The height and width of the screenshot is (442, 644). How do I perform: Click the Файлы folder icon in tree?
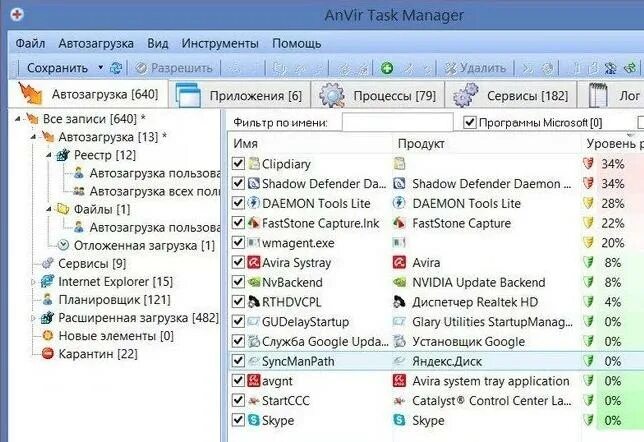tap(63, 209)
